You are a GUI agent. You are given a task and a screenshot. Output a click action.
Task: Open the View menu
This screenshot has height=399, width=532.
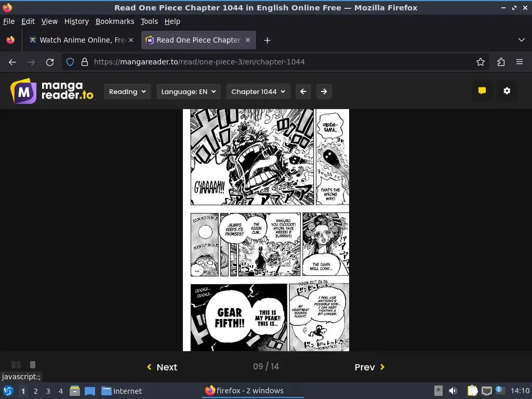tap(49, 21)
